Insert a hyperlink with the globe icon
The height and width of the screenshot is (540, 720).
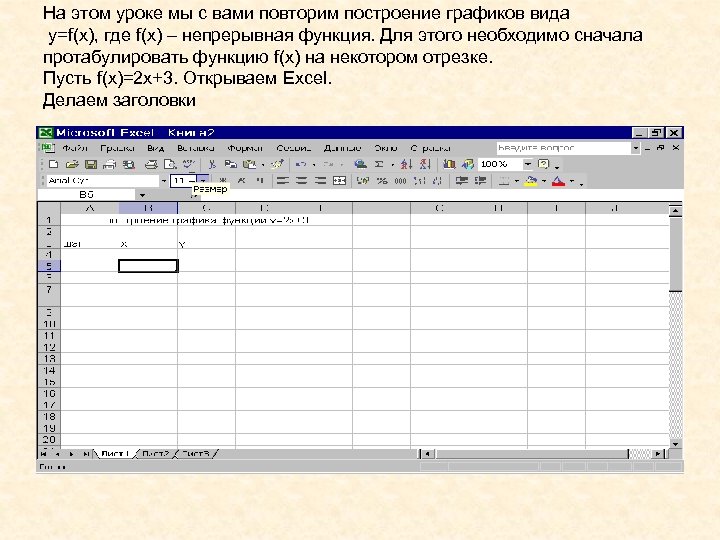coord(360,164)
